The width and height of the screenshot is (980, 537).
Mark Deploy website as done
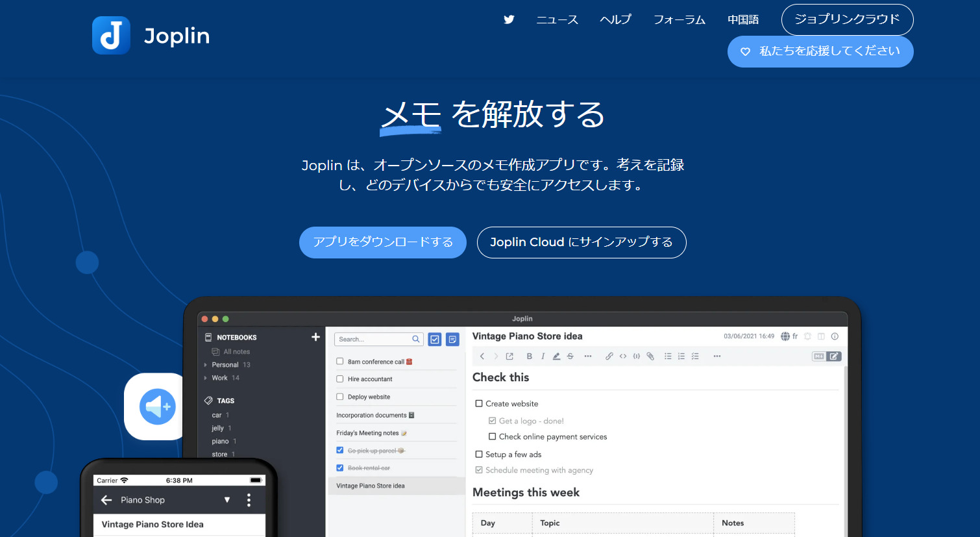click(339, 396)
